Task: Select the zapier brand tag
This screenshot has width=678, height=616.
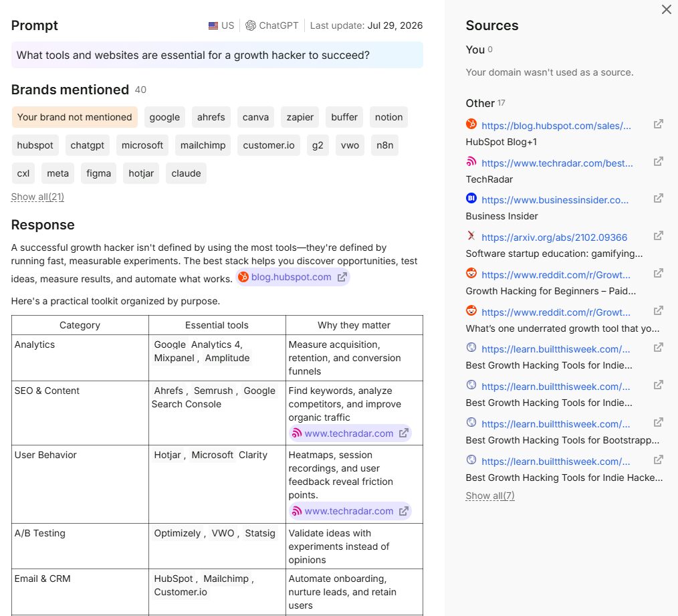Action: [x=300, y=117]
